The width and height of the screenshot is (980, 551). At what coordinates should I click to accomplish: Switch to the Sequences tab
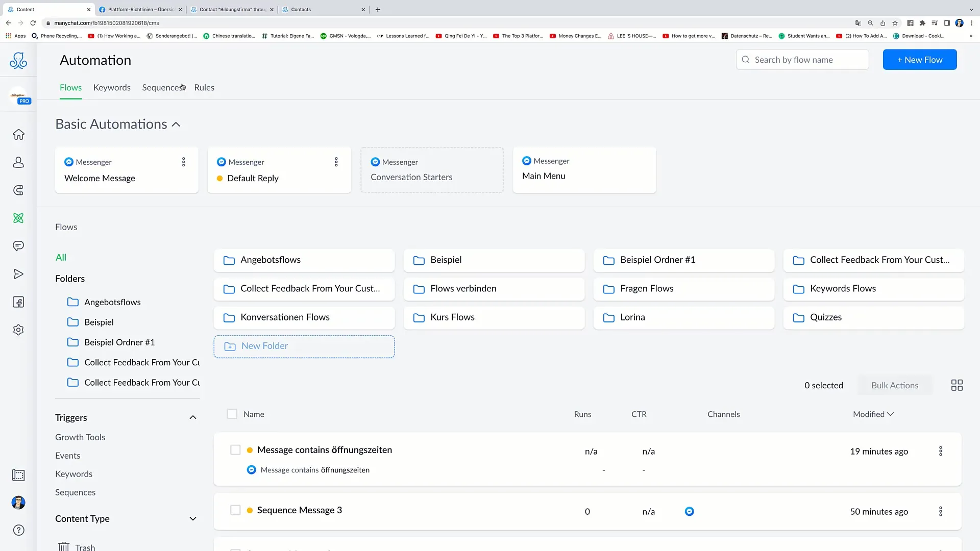click(x=162, y=87)
